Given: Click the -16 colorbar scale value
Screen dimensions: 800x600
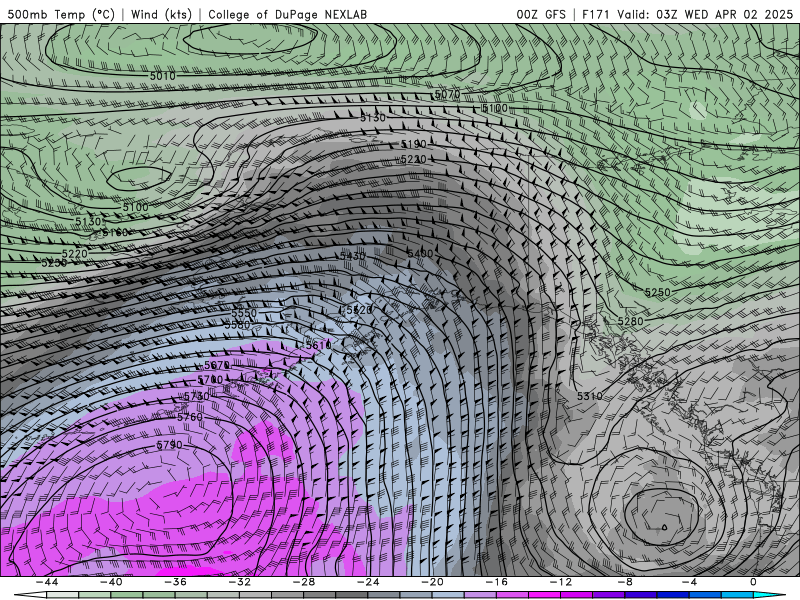Looking at the screenshot, I should (x=497, y=582).
